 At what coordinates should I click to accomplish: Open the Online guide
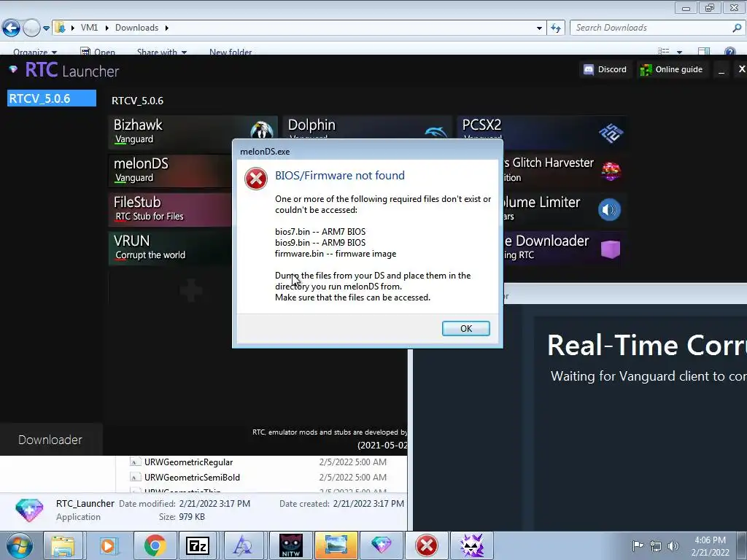(671, 69)
